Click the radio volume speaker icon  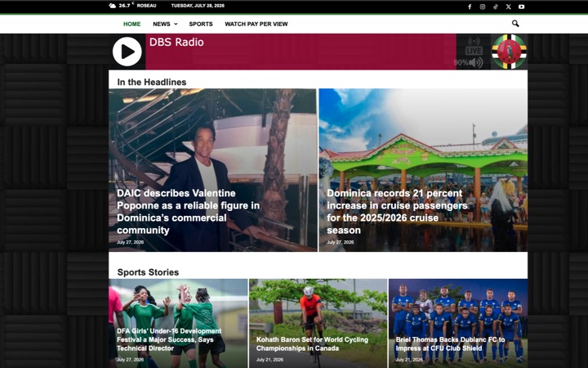(x=475, y=62)
